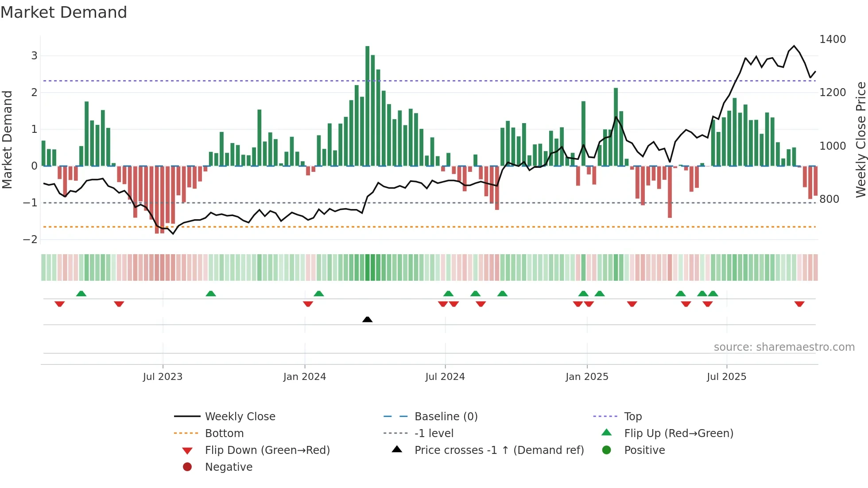Click the black Price crosses legend triangle
This screenshot has width=868, height=488.
397,449
